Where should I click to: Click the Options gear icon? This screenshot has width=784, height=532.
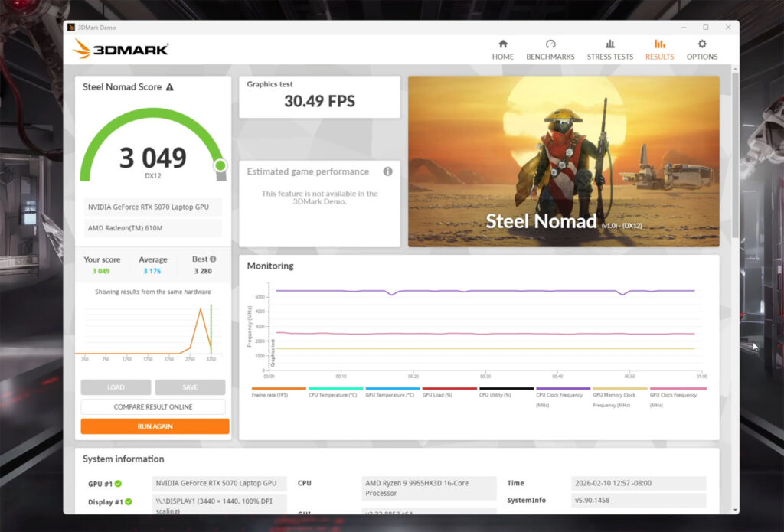pos(702,44)
